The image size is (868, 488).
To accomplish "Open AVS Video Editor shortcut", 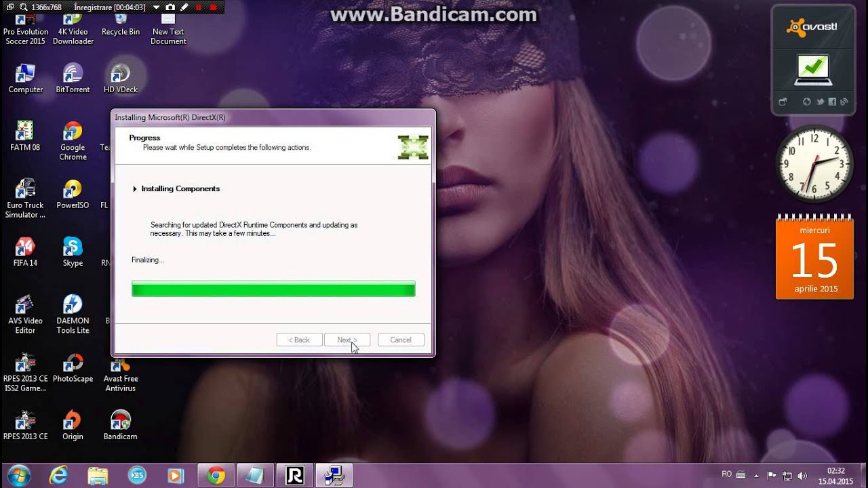I will [x=25, y=314].
